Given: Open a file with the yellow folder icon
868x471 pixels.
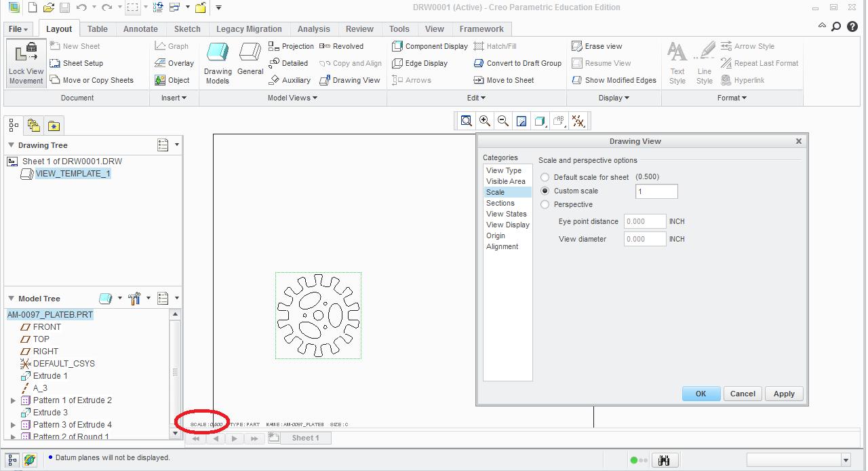Looking at the screenshot, I should [49, 8].
